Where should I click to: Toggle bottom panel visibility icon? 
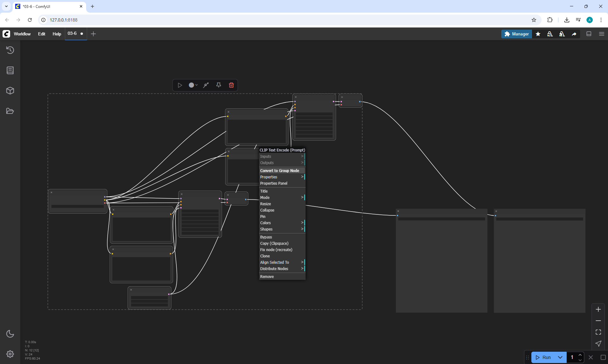coord(589,34)
